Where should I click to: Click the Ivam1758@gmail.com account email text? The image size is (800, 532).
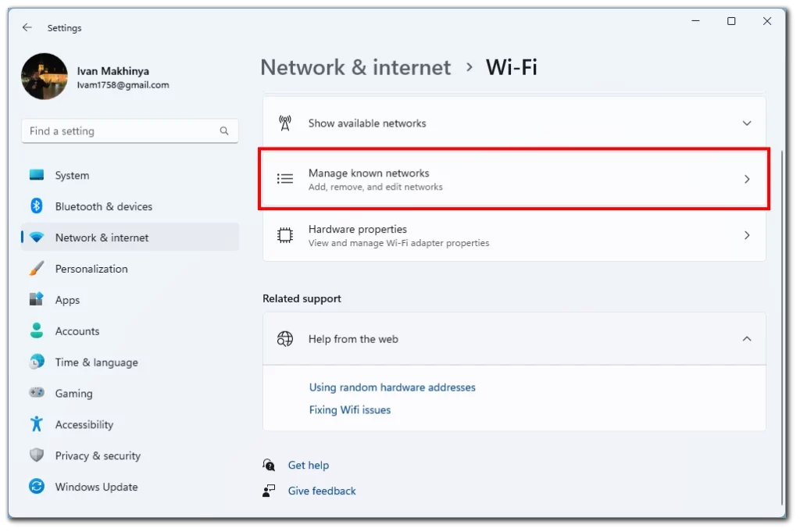point(123,85)
